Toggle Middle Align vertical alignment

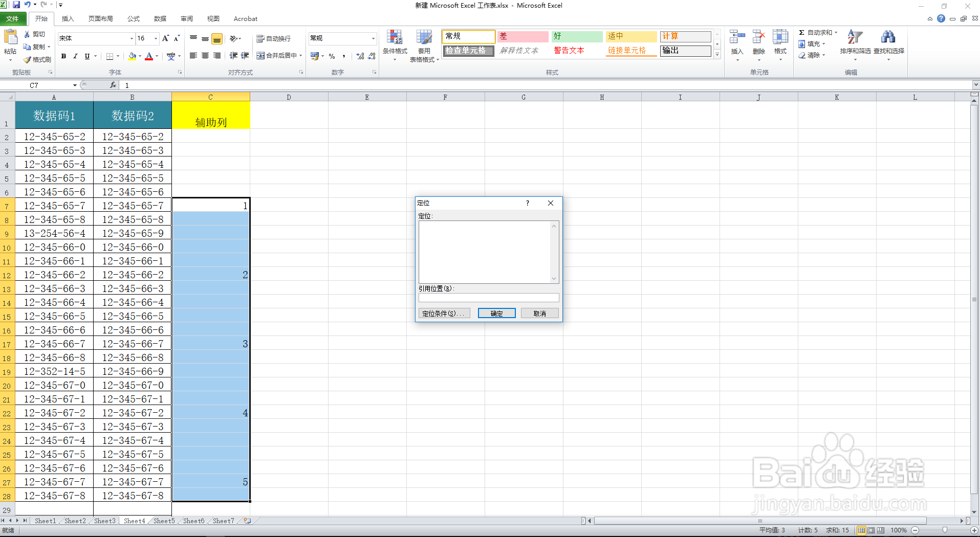(205, 38)
